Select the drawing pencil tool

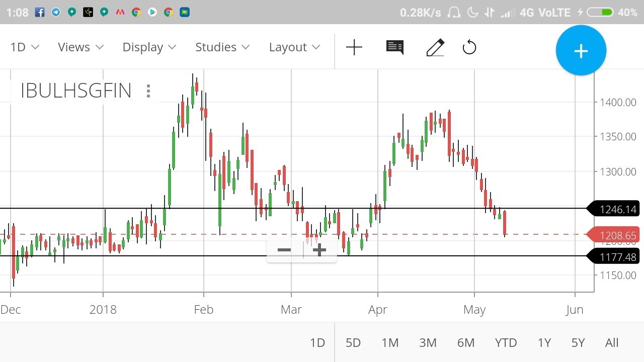pos(435,47)
